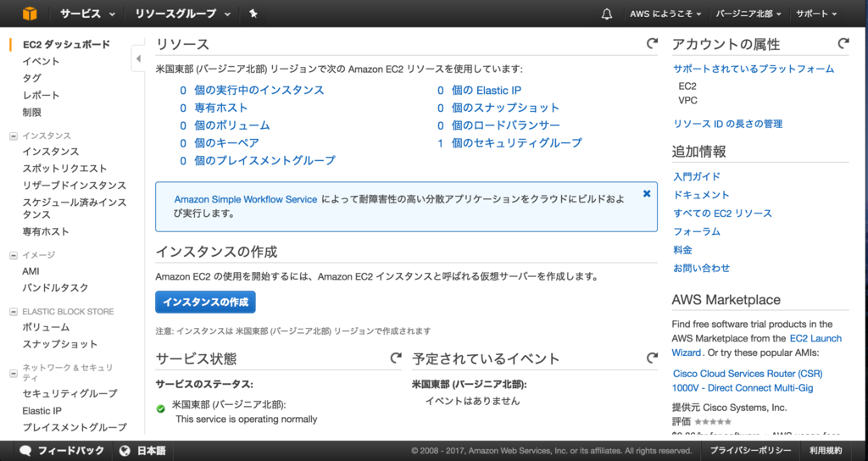Screen dimensions: 868x461
Task: Open the 個のセキュリティグループ resource link
Action: coord(516,142)
